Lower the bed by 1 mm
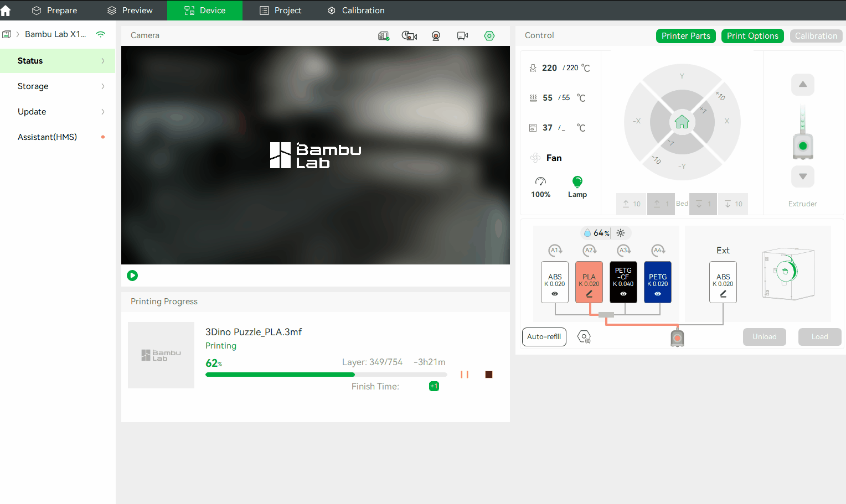The height and width of the screenshot is (504, 846). [703, 204]
